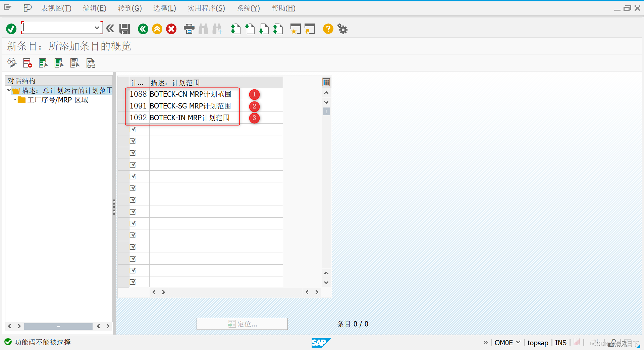Open table column settings icon
Viewport: 644px width, 350px height.
tap(326, 82)
